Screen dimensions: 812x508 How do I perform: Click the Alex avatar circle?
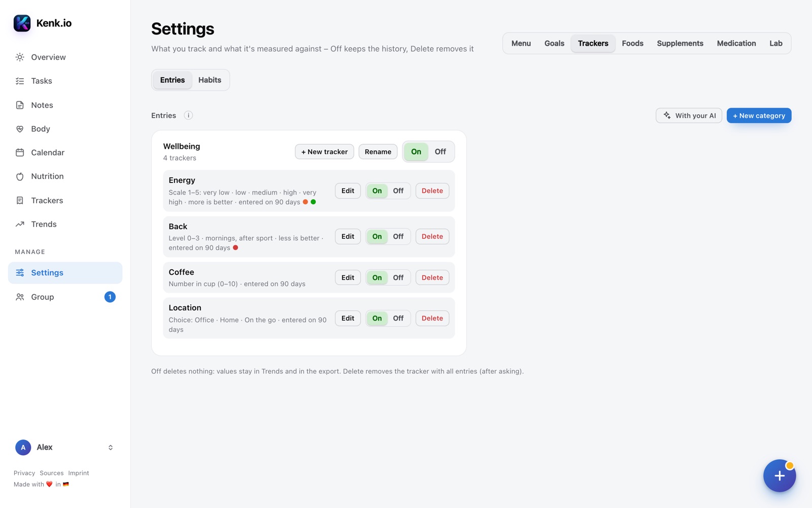[23, 448]
